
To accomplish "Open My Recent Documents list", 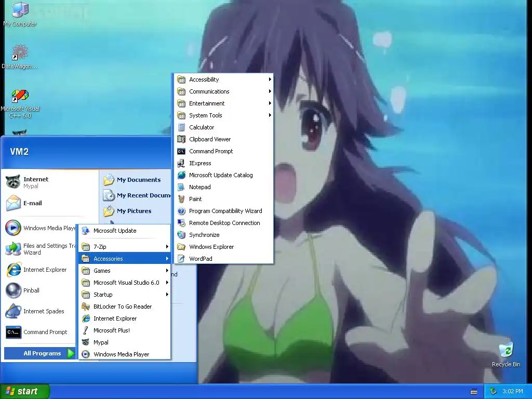I will tap(137, 195).
